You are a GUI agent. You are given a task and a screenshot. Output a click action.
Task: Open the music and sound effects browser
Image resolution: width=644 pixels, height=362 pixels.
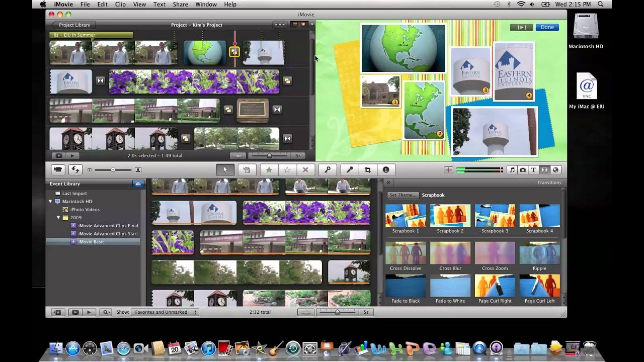point(512,170)
